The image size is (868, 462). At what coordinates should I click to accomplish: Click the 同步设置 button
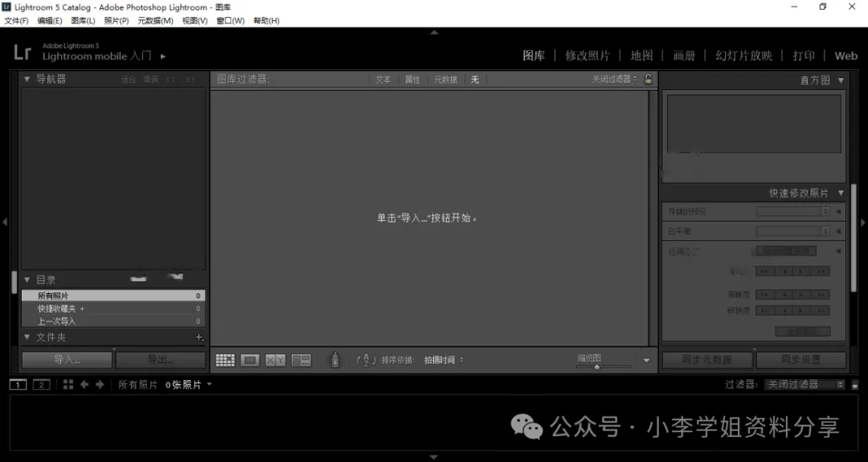[x=801, y=360]
